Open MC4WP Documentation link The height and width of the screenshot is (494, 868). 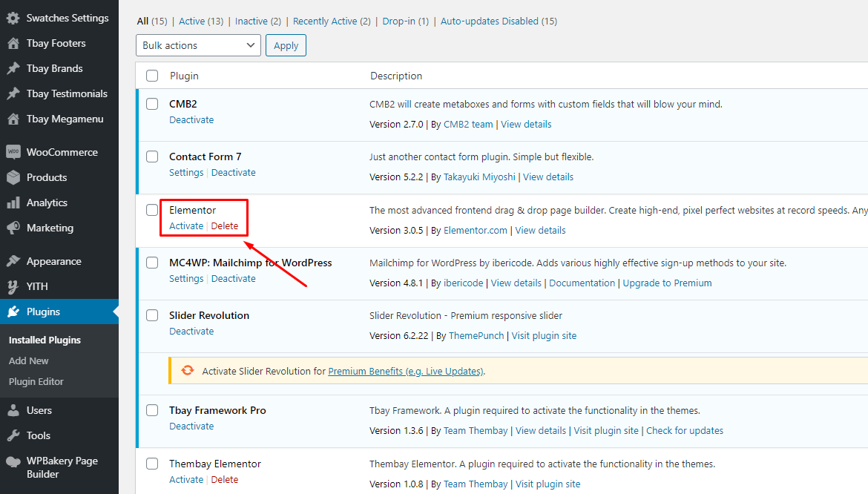pos(582,283)
